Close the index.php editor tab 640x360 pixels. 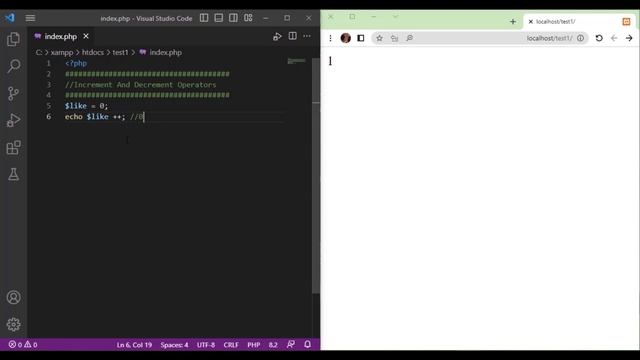click(x=86, y=36)
